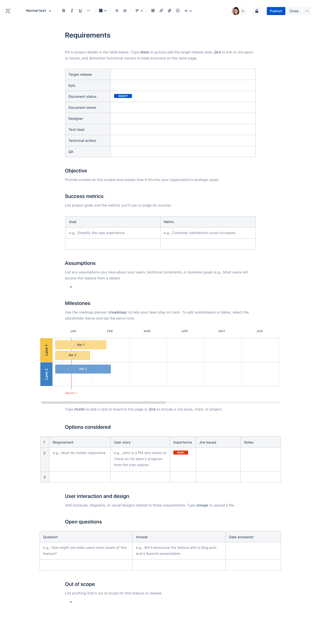Open page restrictions lock icon
321x644 pixels.
[x=257, y=11]
